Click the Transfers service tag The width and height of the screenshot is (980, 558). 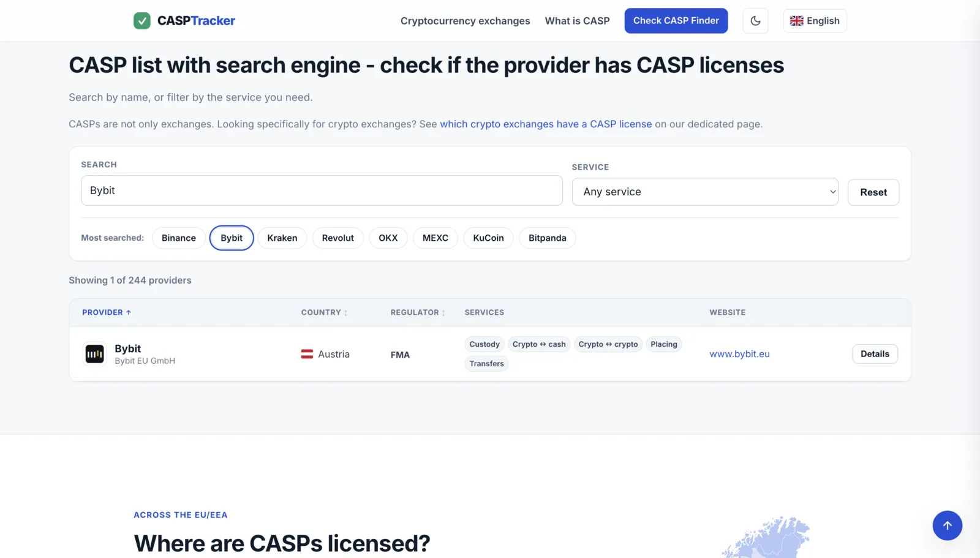487,364
